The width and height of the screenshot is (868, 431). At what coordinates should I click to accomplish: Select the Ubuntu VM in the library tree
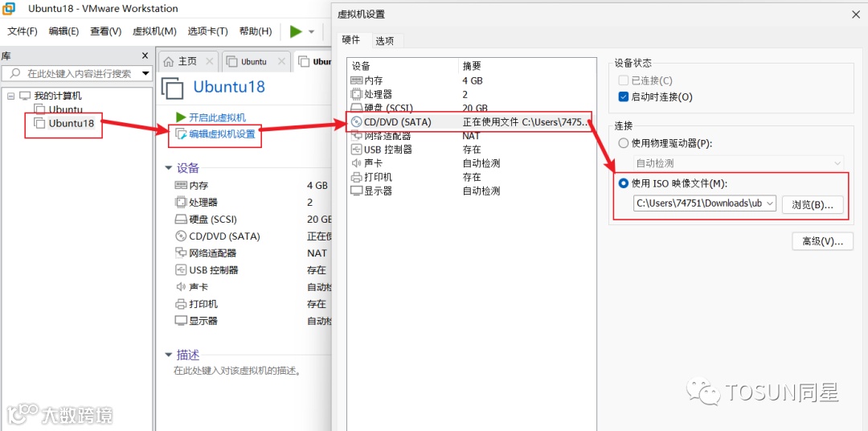pos(65,109)
